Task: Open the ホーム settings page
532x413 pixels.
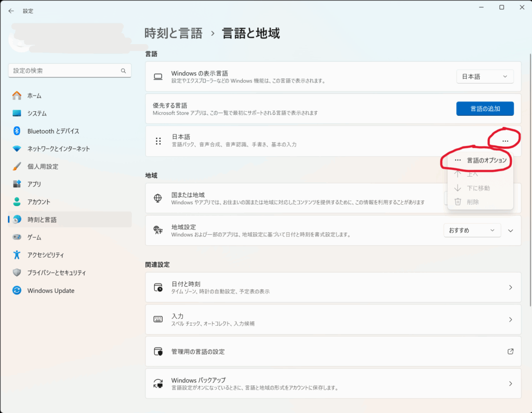Action: tap(70, 96)
